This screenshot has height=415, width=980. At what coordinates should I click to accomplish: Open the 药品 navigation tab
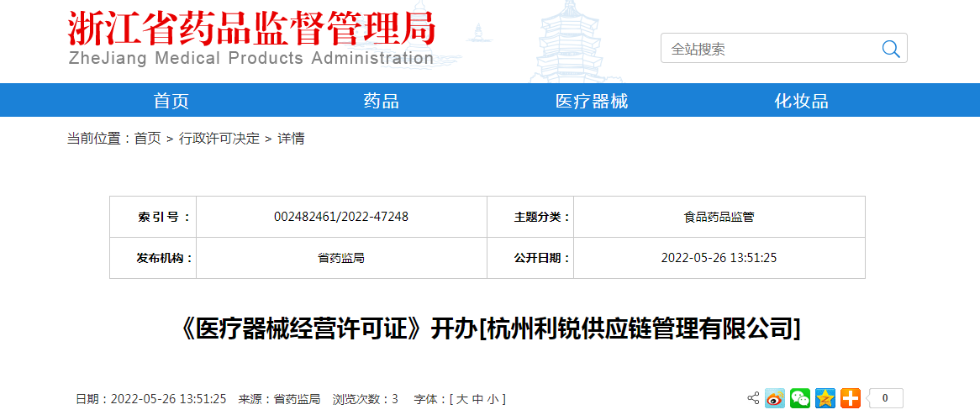tap(382, 101)
